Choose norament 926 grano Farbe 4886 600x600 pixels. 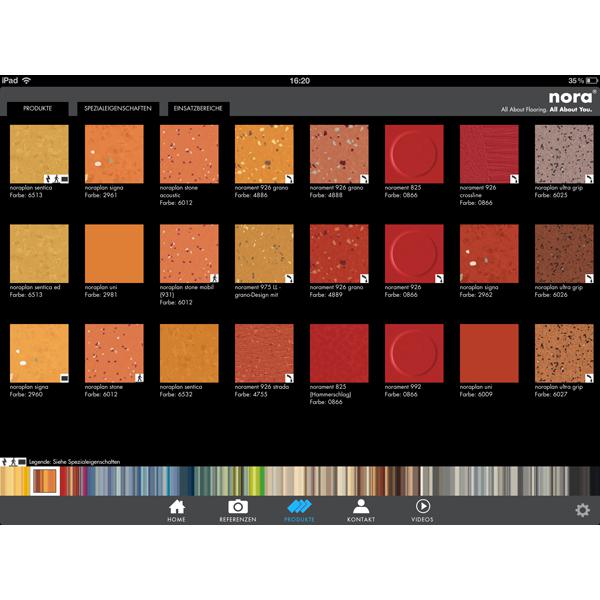pyautogui.click(x=264, y=154)
